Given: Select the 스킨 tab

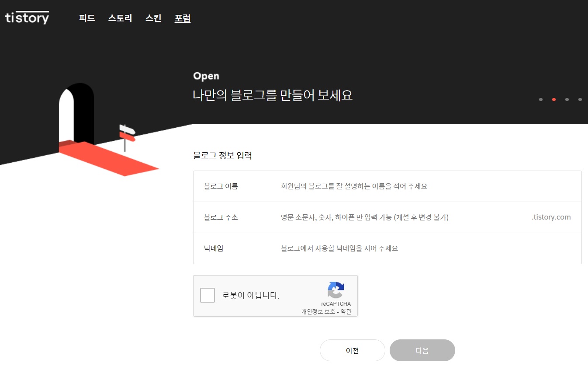Looking at the screenshot, I should (x=153, y=18).
